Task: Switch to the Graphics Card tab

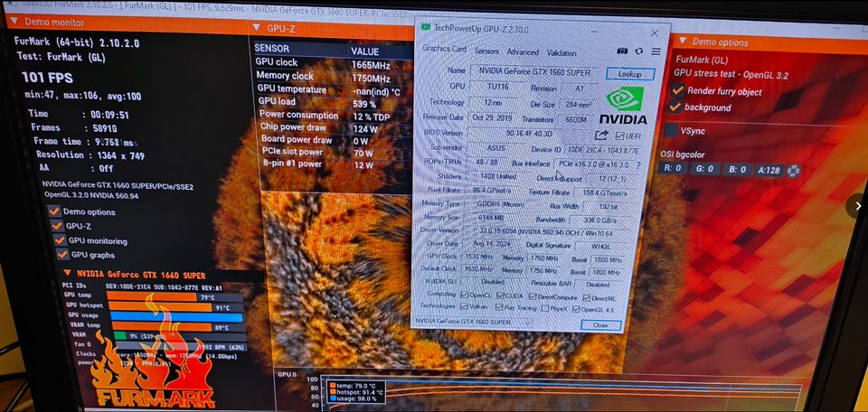Action: pos(444,49)
